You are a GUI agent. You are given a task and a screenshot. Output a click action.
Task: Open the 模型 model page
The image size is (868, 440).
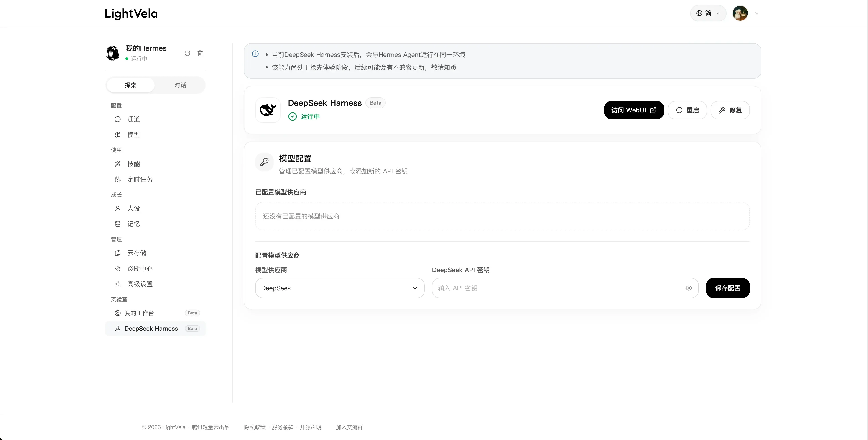pyautogui.click(x=155, y=135)
